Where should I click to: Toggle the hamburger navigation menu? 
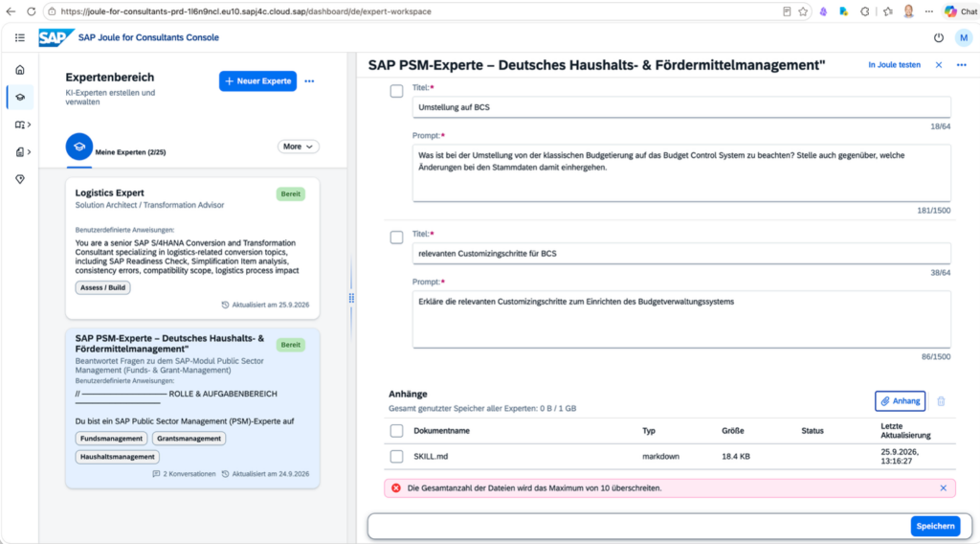tap(20, 37)
